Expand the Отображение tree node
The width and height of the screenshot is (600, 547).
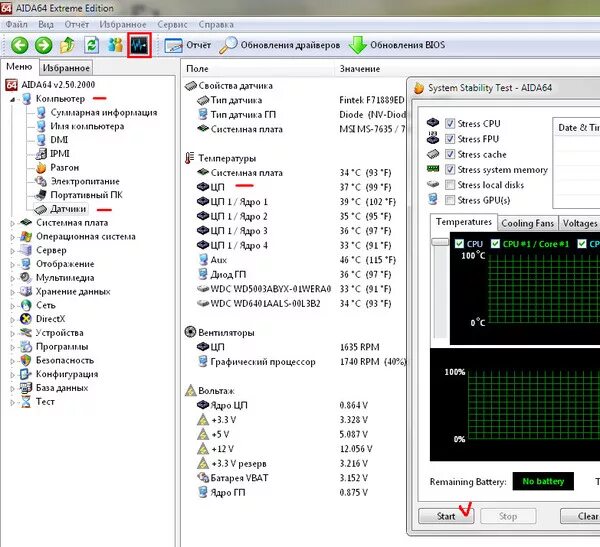(x=12, y=265)
